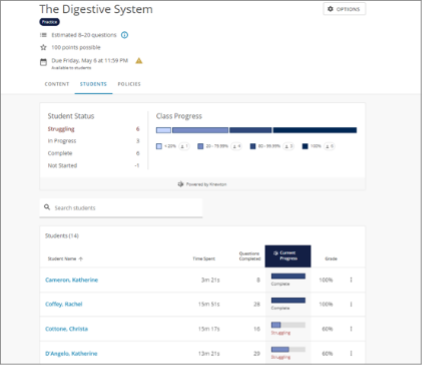
Task: Open more options for D'Angelo, Katherine
Action: 351,354
